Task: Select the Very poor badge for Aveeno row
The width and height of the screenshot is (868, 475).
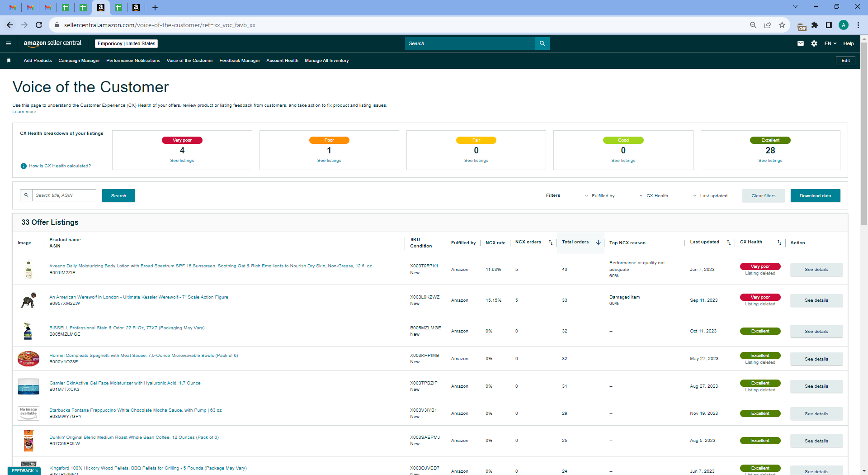Action: tap(760, 266)
